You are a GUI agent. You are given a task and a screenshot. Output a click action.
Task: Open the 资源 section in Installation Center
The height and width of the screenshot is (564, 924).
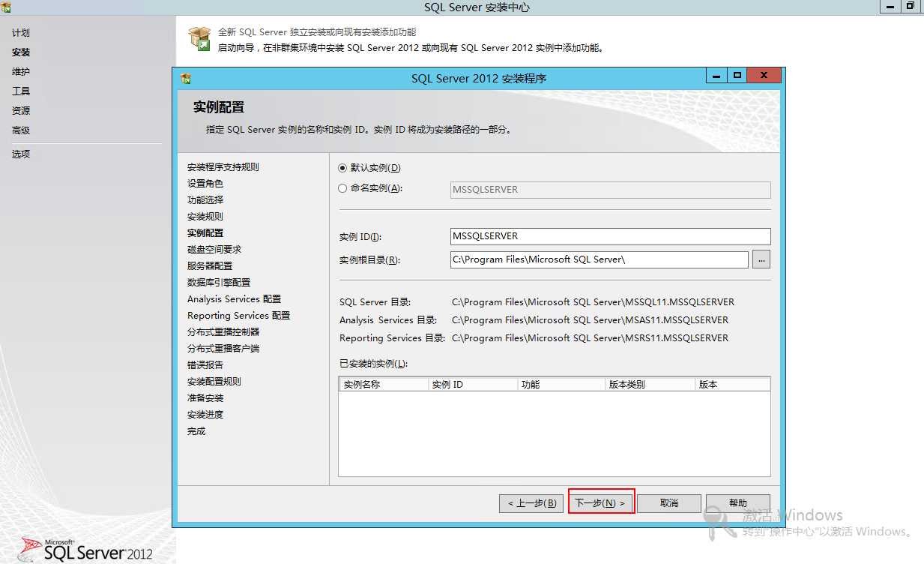[x=21, y=111]
